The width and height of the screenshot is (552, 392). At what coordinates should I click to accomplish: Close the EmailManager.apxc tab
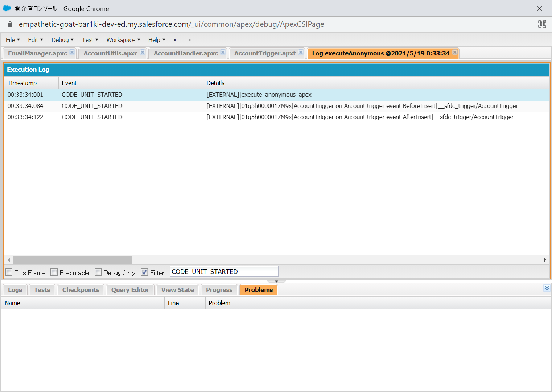72,52
